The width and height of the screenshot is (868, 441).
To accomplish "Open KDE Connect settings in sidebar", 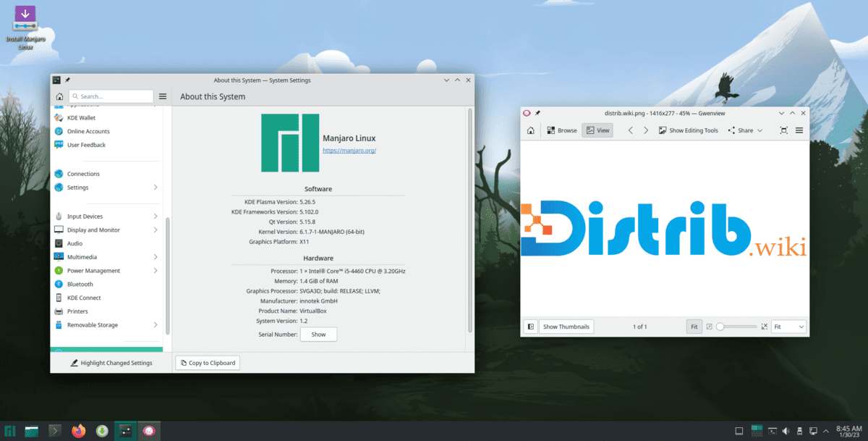I will tap(84, 298).
